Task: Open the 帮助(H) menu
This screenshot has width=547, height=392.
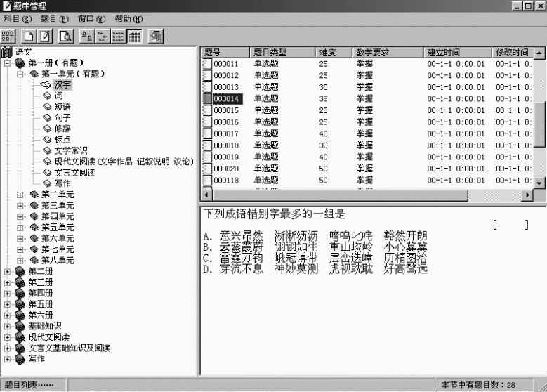Action: pyautogui.click(x=128, y=18)
